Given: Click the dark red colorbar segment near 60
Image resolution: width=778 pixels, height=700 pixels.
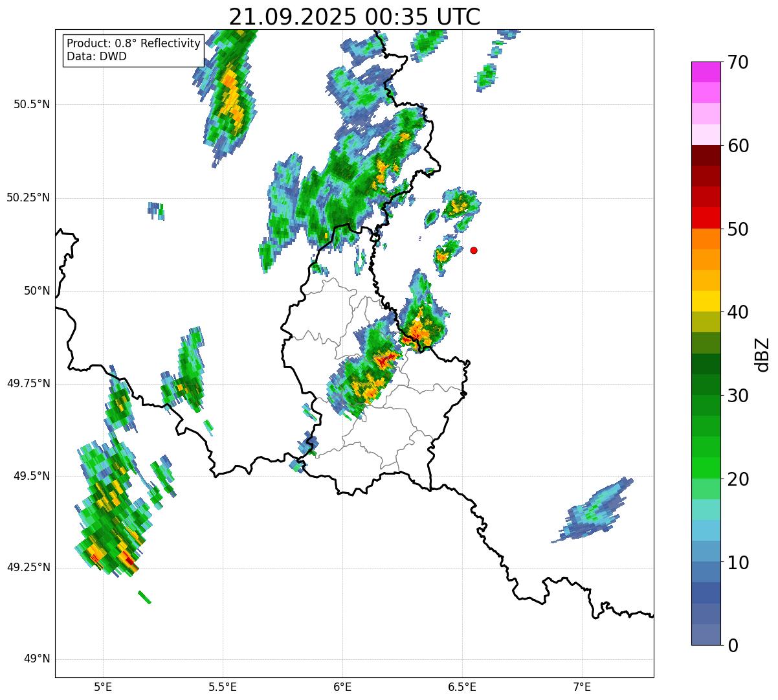Looking at the screenshot, I should (x=706, y=155).
